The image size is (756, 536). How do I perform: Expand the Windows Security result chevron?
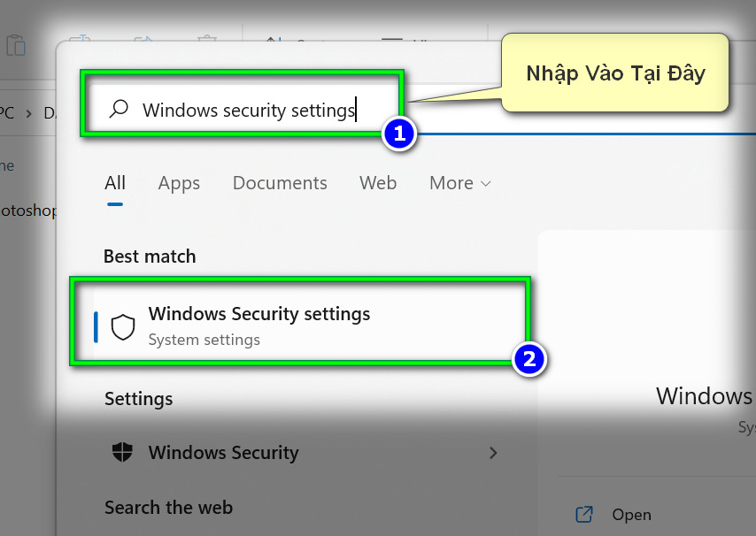493,453
